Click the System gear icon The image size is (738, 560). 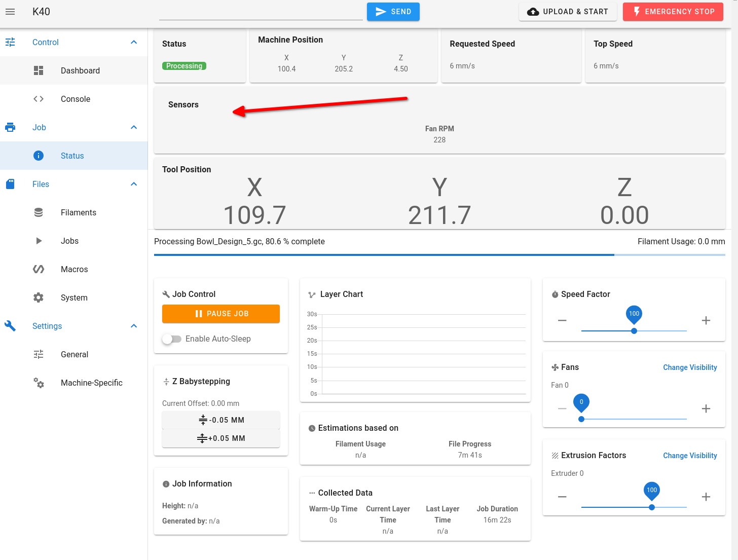[39, 297]
